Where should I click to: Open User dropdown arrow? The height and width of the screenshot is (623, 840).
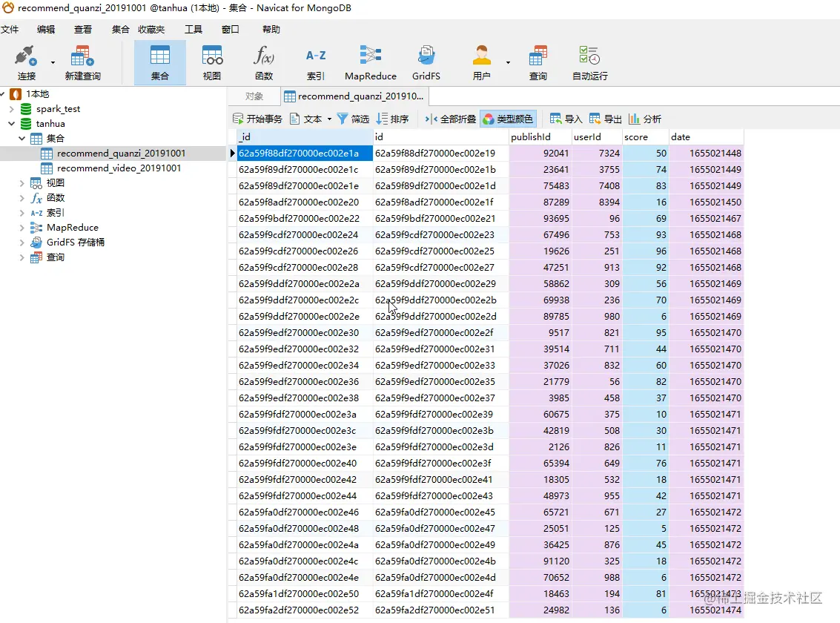coord(508,63)
